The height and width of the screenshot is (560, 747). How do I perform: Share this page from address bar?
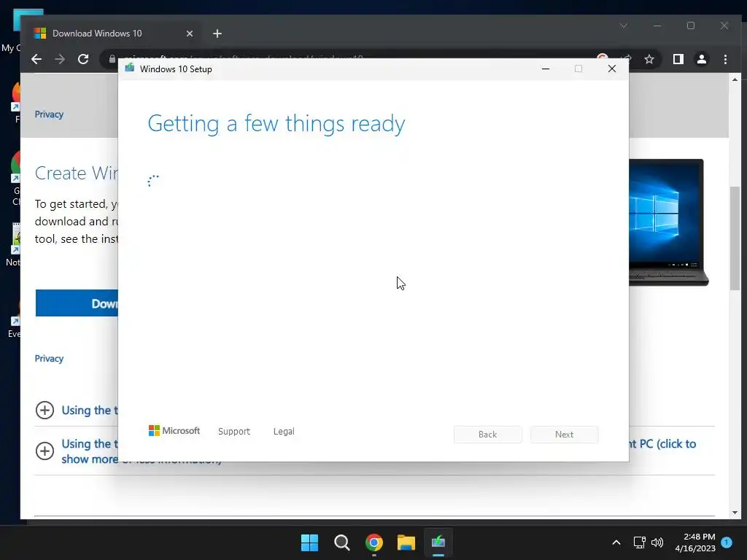[x=626, y=58]
